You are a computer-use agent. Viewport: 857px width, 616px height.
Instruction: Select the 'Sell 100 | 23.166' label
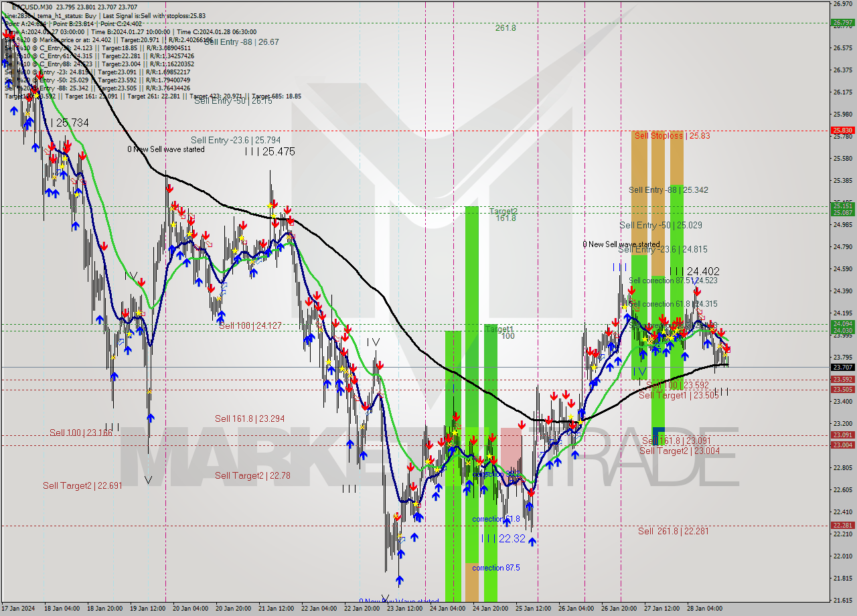coord(81,433)
